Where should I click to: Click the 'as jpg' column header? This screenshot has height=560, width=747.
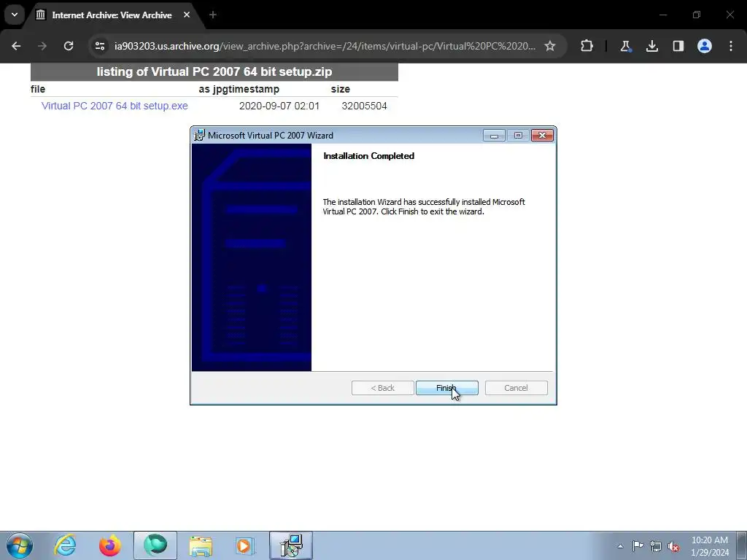[212, 89]
